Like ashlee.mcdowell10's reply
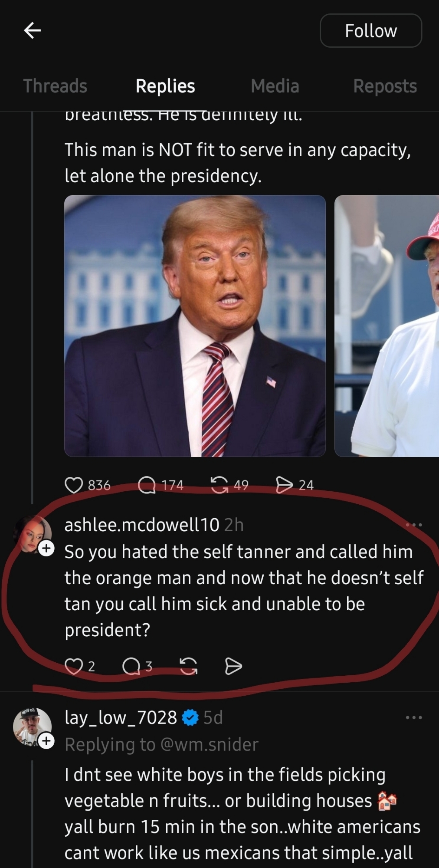The height and width of the screenshot is (868, 439). (x=74, y=666)
